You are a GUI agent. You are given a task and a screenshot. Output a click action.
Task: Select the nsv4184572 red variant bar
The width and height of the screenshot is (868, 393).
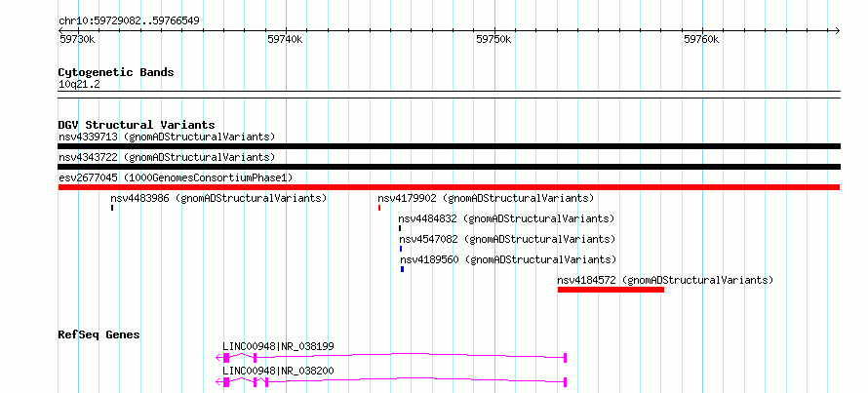pos(611,290)
